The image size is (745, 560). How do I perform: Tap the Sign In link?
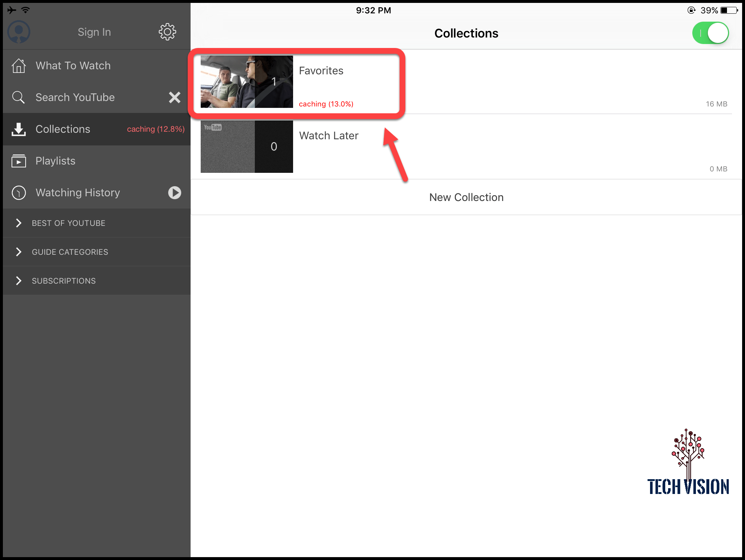click(94, 32)
